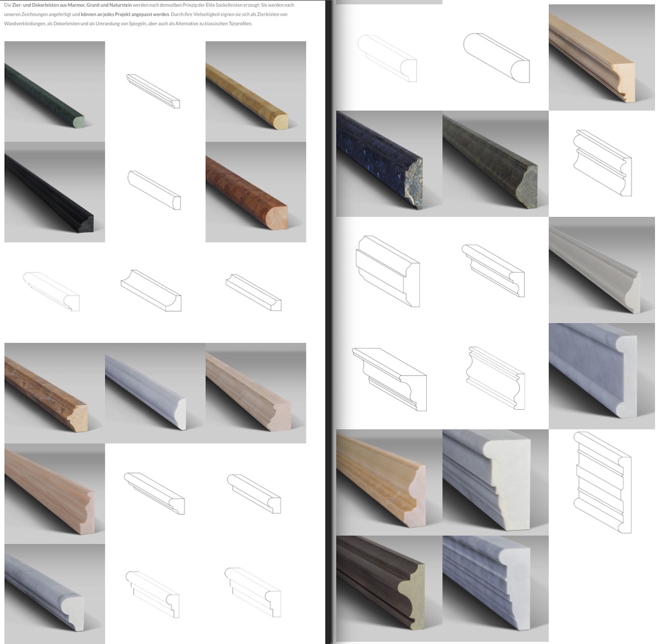Open the dark brown molding photo
The height and width of the screenshot is (644, 661).
pyautogui.click(x=389, y=588)
